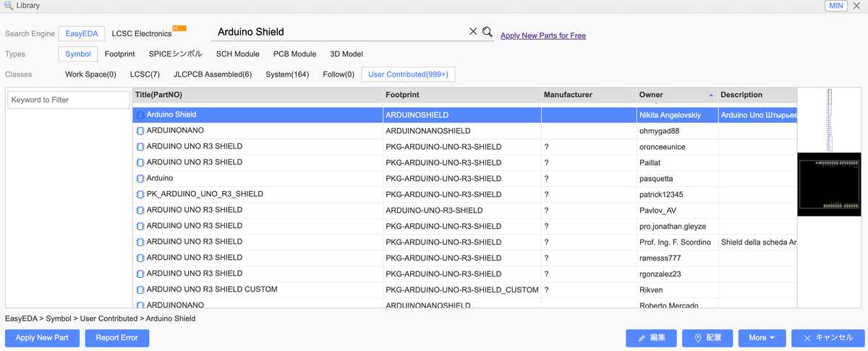Select row owned by ramesss777
The image size is (868, 351).
point(464,258)
